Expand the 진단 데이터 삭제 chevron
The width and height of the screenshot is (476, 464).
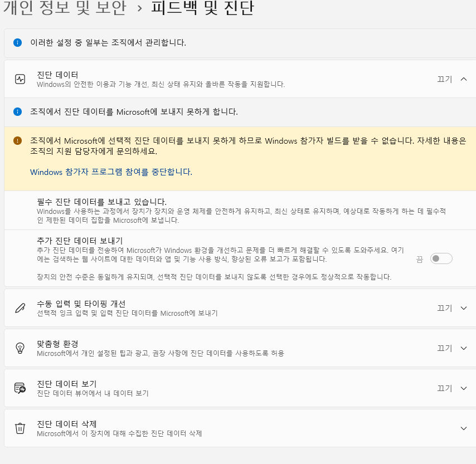tap(464, 428)
